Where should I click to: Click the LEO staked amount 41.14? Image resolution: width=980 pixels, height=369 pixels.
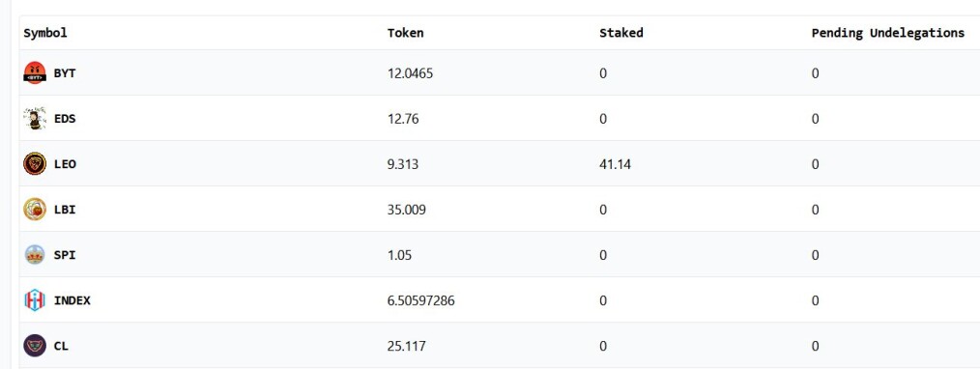tap(615, 164)
